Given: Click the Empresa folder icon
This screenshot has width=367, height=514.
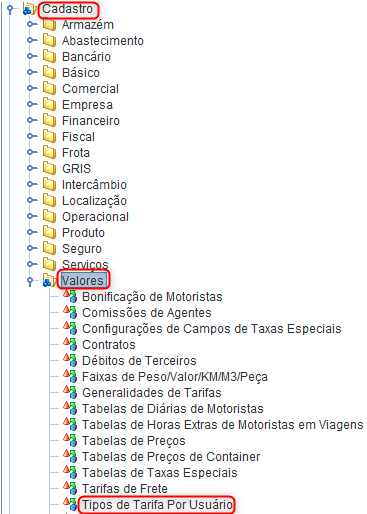Looking at the screenshot, I should [x=49, y=104].
